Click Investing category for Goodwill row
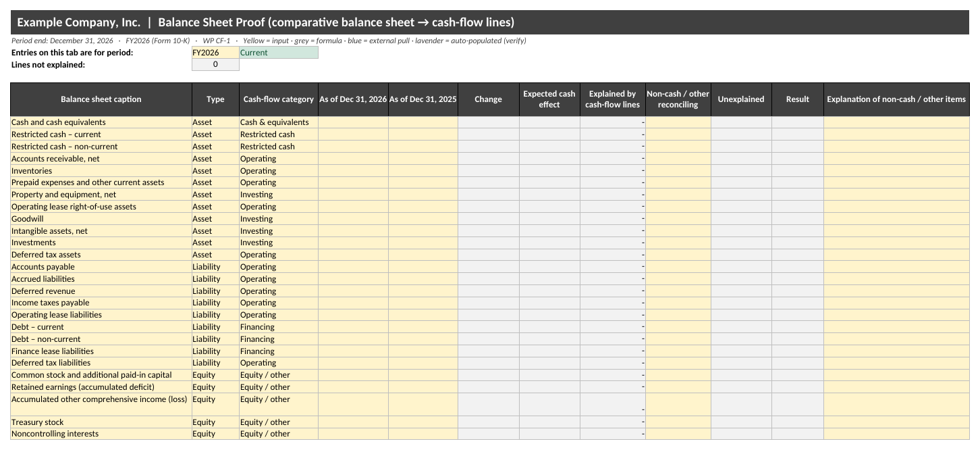Screen dimensions: 980x450 (x=279, y=219)
